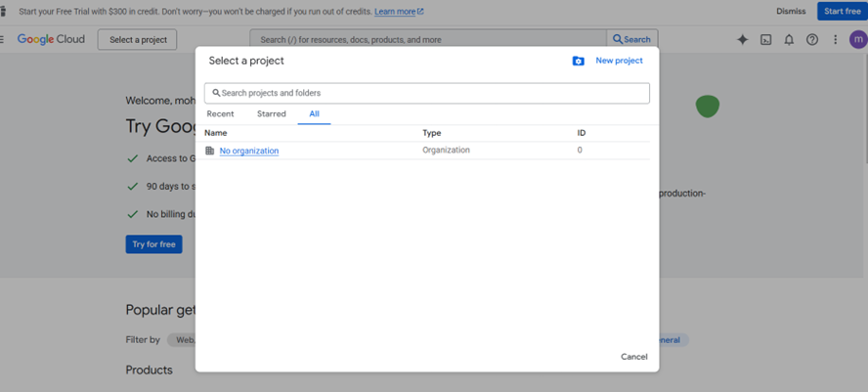Click the Try for free button
The width and height of the screenshot is (868, 392).
(153, 244)
